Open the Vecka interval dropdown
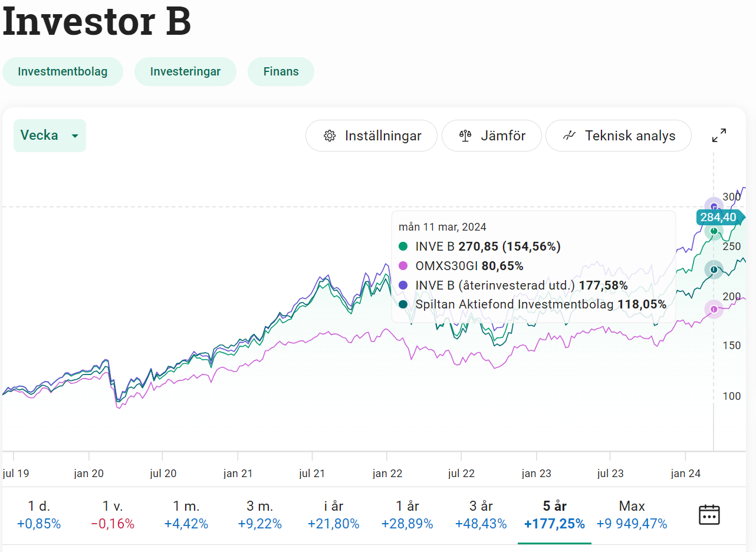Screen dimensions: 756x552 tap(50, 136)
